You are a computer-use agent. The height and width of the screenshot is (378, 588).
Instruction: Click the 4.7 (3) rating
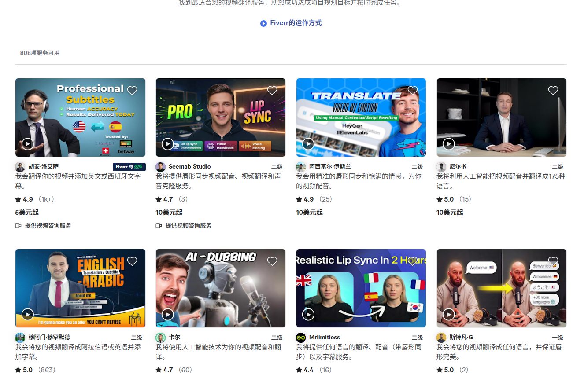pyautogui.click(x=172, y=199)
